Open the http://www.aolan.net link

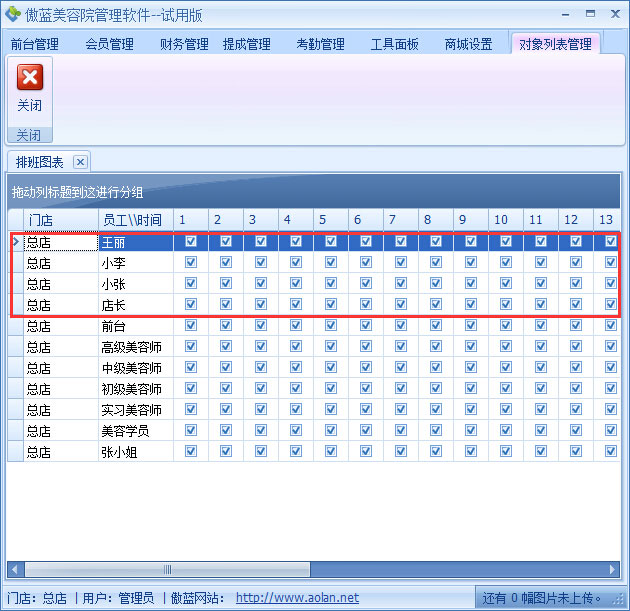[x=297, y=598]
